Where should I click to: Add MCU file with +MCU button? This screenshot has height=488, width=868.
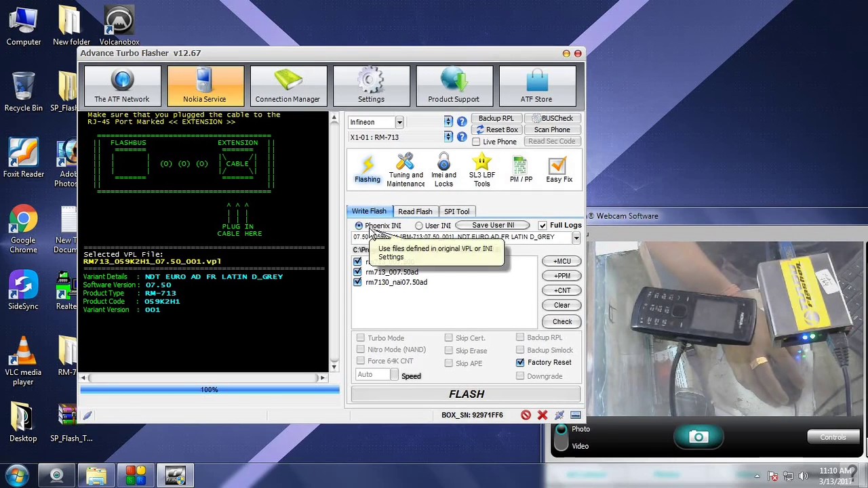tap(561, 261)
